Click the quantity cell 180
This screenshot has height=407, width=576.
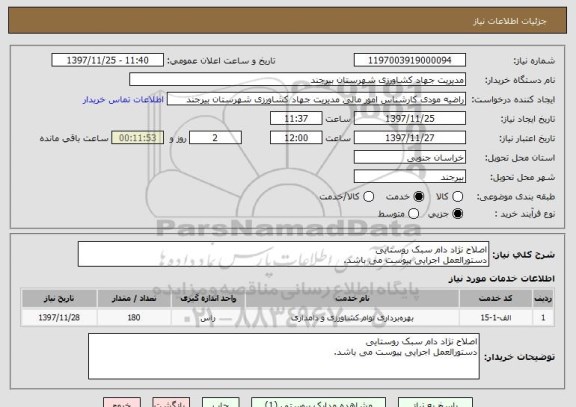(x=134, y=317)
